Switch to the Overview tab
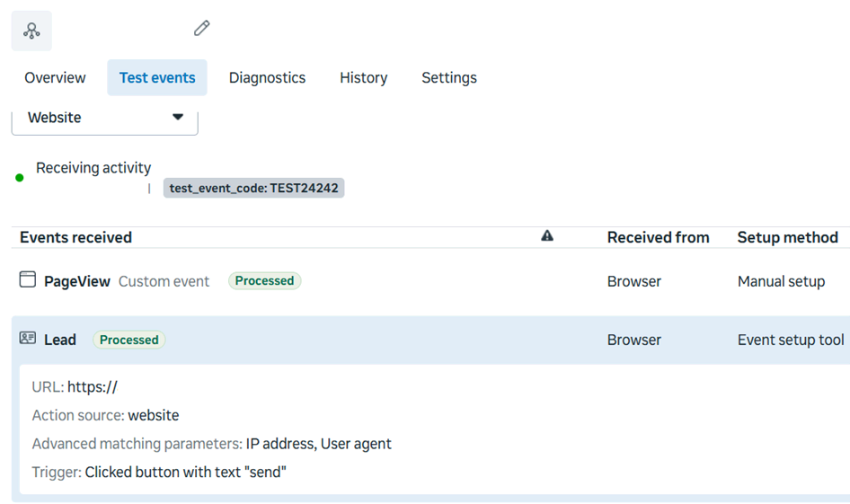The width and height of the screenshot is (850, 504). click(55, 77)
